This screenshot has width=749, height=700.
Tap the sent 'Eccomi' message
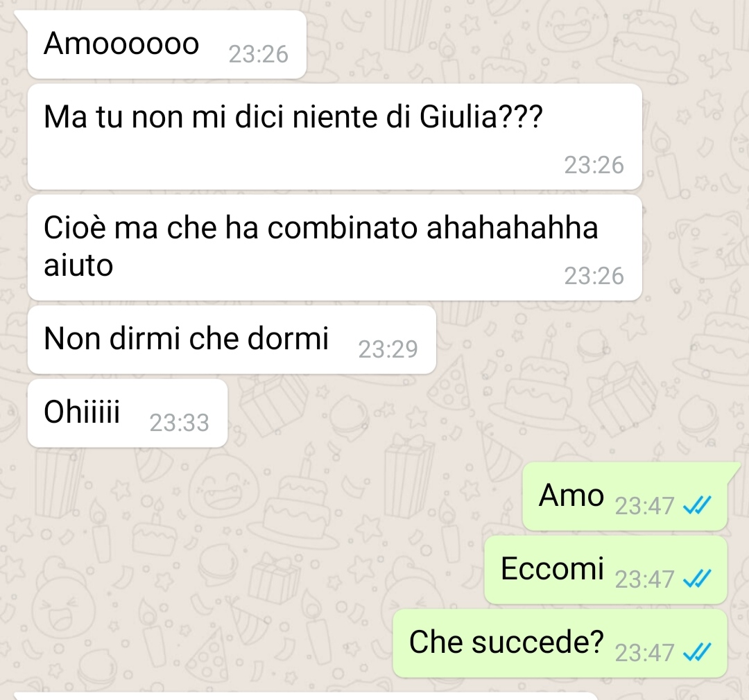tap(605, 570)
